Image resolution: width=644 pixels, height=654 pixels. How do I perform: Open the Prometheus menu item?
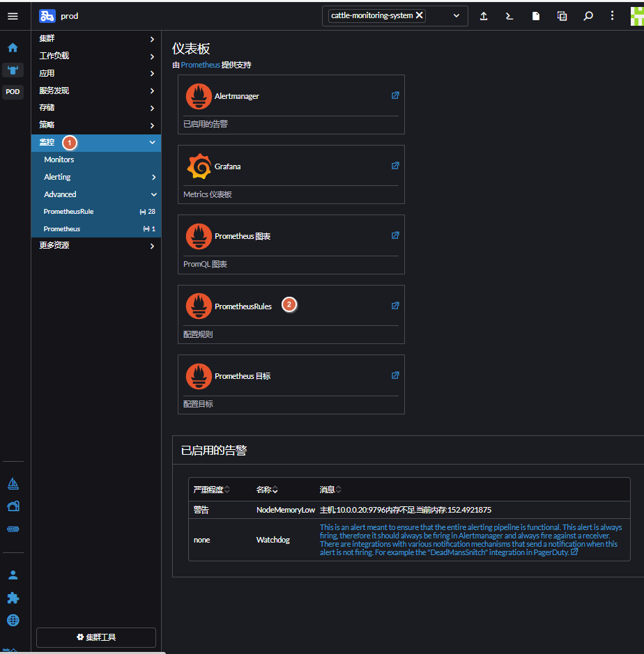(96, 229)
